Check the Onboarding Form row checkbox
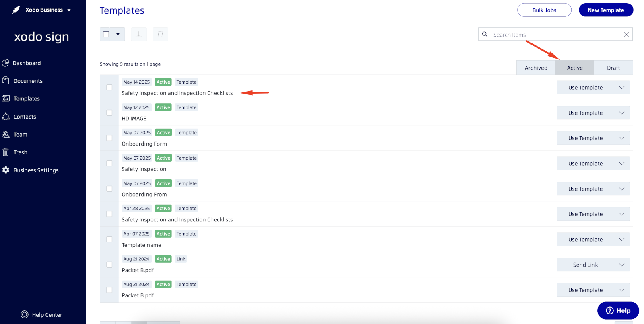644x324 pixels. pyautogui.click(x=109, y=138)
